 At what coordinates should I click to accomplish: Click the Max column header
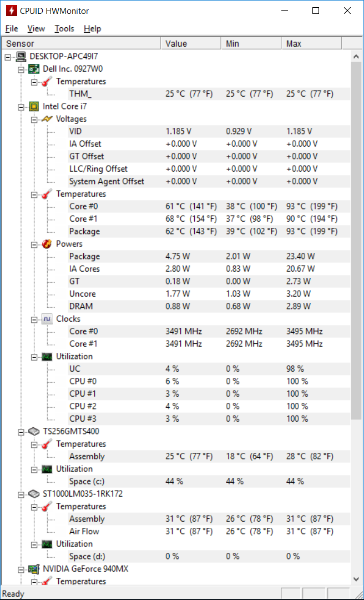coord(311,44)
